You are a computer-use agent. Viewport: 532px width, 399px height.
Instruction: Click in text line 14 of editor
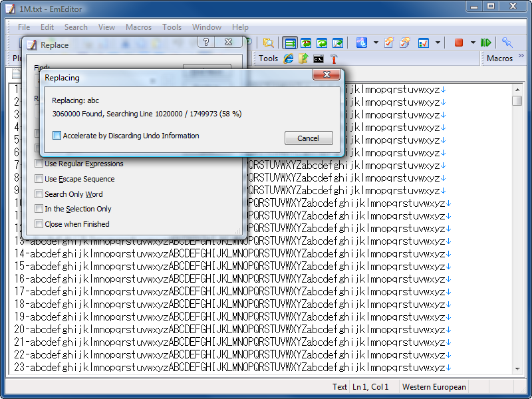tap(233, 254)
